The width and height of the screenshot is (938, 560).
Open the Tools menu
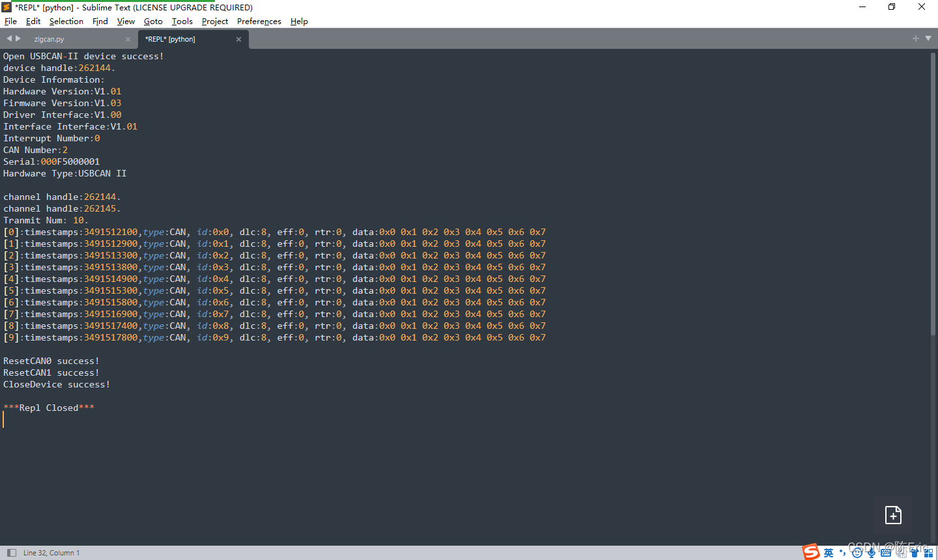point(182,21)
